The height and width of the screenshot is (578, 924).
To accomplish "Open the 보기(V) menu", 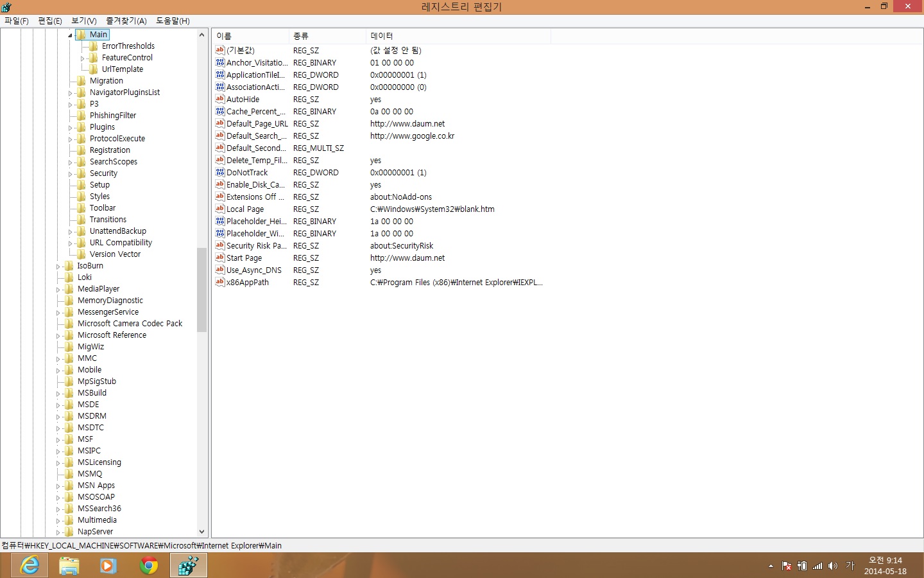I will [x=84, y=21].
